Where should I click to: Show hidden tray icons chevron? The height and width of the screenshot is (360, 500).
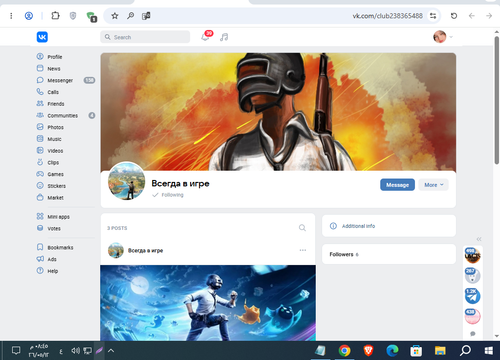point(111,350)
